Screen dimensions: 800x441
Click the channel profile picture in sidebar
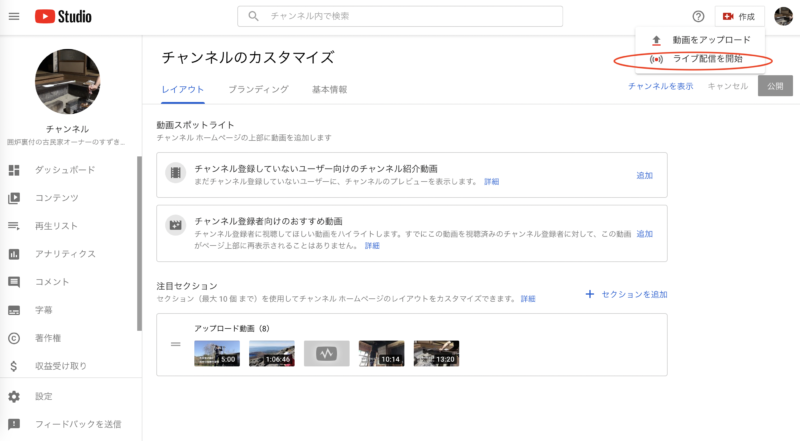click(67, 82)
